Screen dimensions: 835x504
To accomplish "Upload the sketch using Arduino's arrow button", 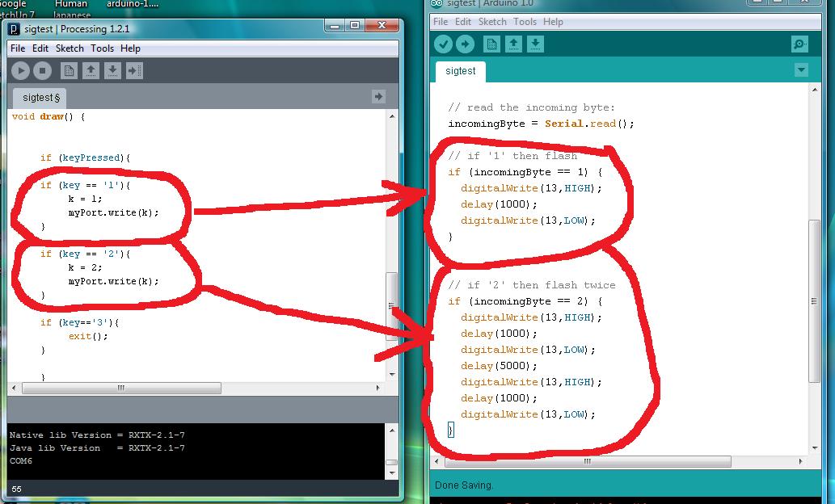I will [465, 44].
